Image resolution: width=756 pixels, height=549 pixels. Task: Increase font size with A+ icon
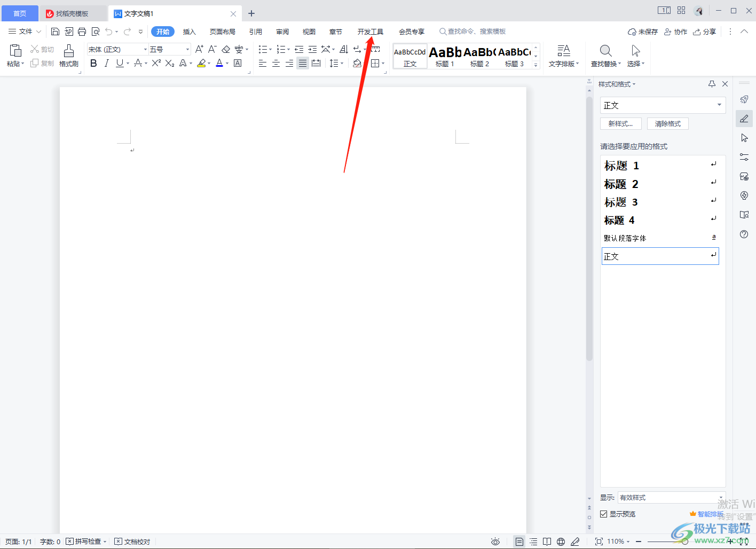point(199,49)
